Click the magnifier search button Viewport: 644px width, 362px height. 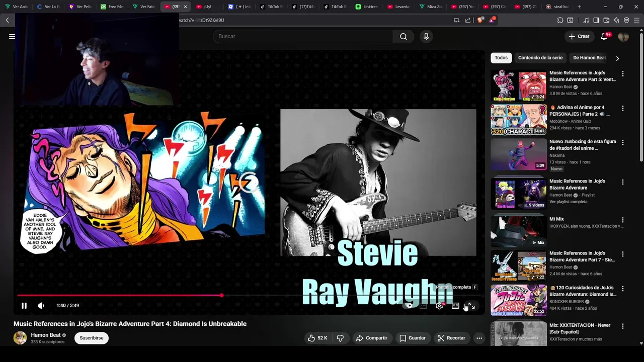404,36
